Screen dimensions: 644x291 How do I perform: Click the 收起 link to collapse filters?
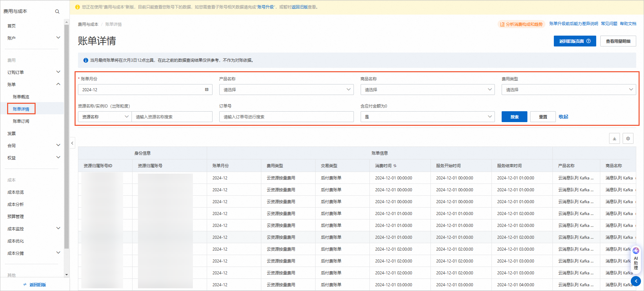pos(563,117)
